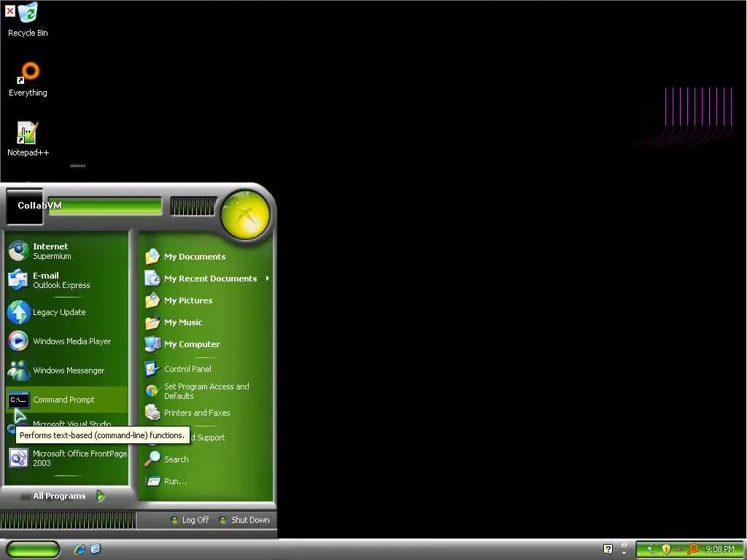Click the Help and Support entry

point(208,437)
